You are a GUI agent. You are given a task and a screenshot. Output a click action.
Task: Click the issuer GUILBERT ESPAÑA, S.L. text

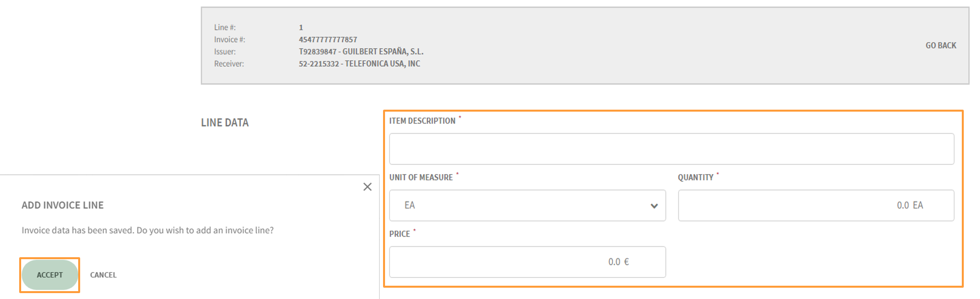pyautogui.click(x=361, y=51)
